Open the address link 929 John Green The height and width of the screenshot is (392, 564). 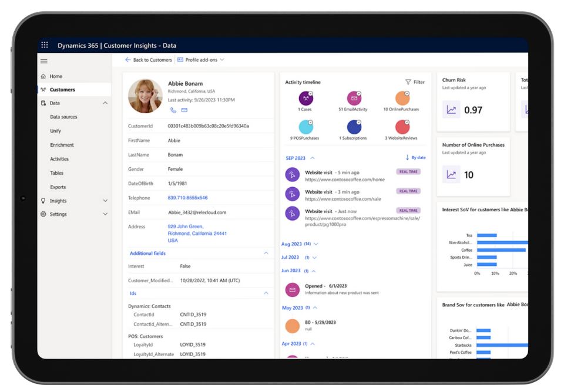(x=186, y=227)
